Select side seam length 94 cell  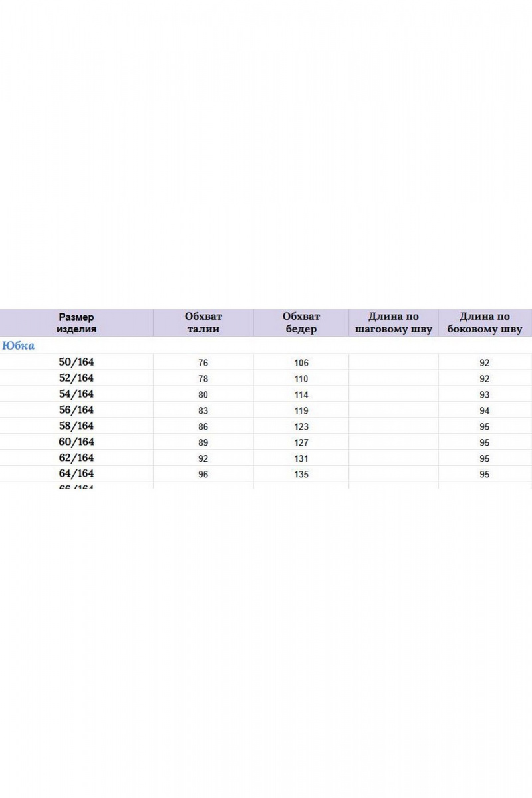pos(485,411)
